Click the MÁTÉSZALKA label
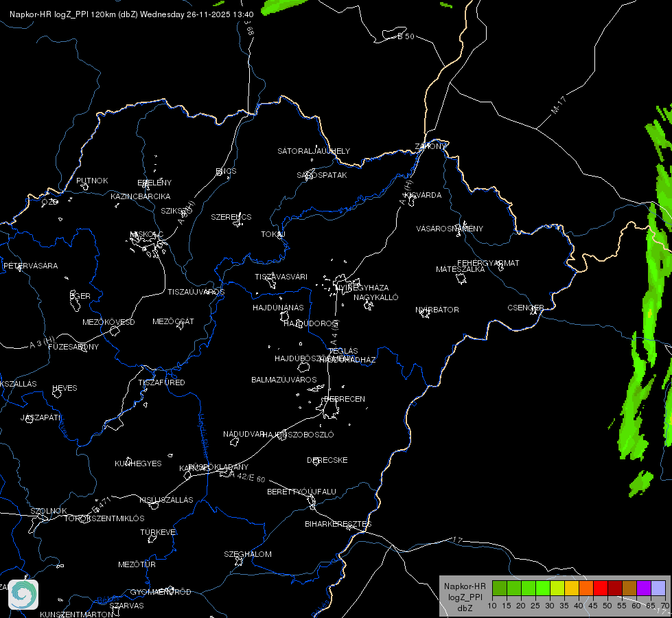 click(461, 269)
